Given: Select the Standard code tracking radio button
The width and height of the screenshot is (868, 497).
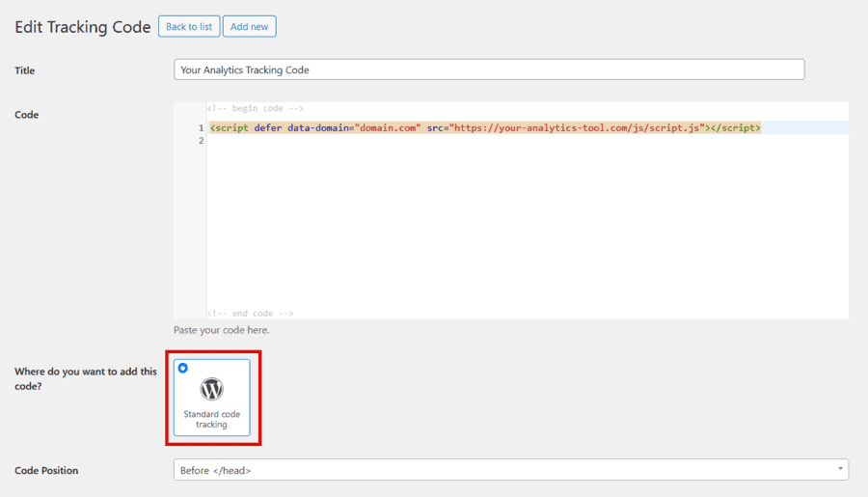Looking at the screenshot, I should click(182, 368).
